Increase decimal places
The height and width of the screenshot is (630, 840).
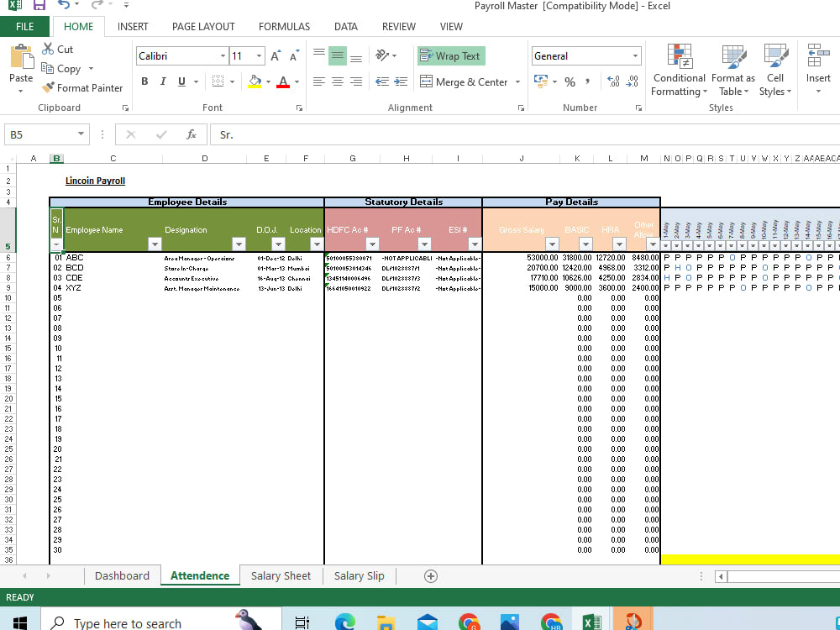coord(614,82)
